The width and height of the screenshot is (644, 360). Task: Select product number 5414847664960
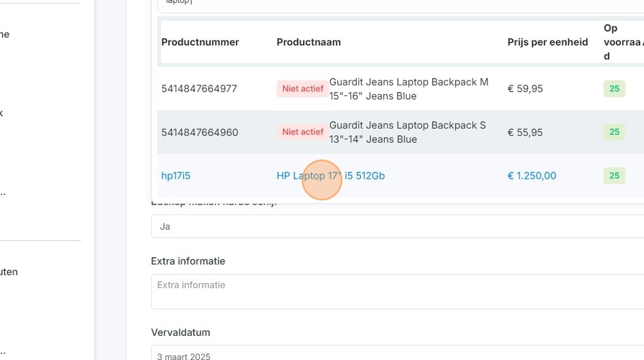coord(200,132)
